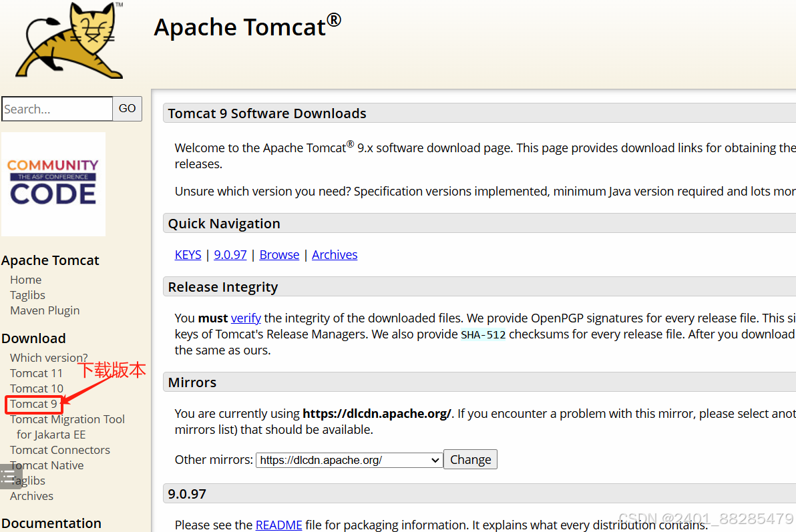Click inside the Search input field

(x=57, y=108)
